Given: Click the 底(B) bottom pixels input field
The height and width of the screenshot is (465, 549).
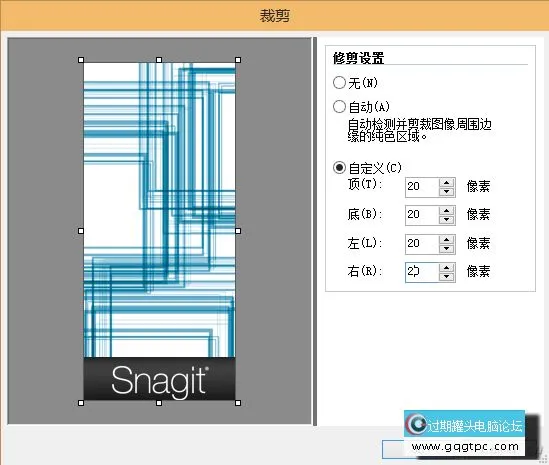Looking at the screenshot, I should (422, 215).
